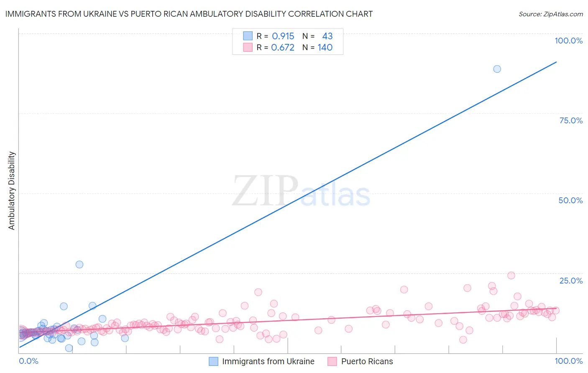Click the blue data point near 27% disability
This screenshot has width=588, height=373.
pos(79,264)
